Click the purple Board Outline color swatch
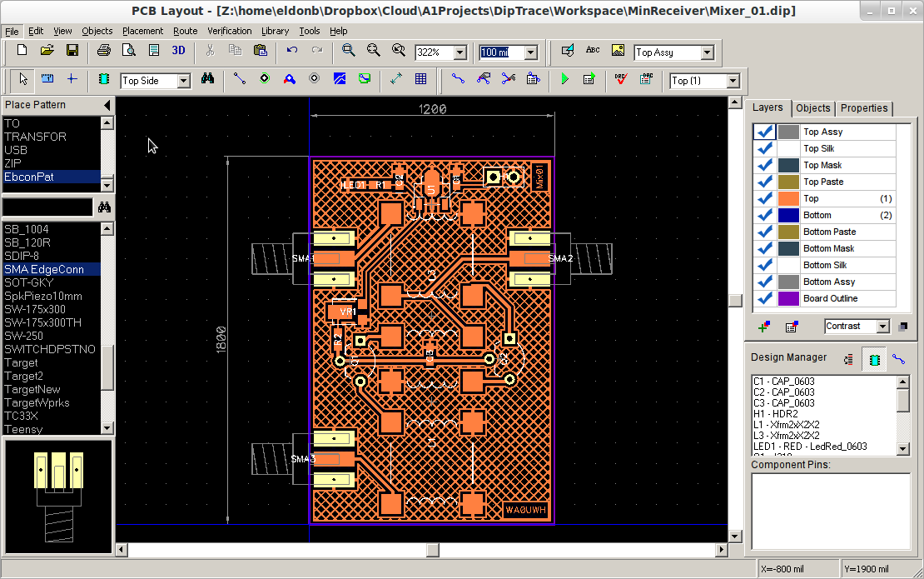924x579 pixels. tap(788, 298)
